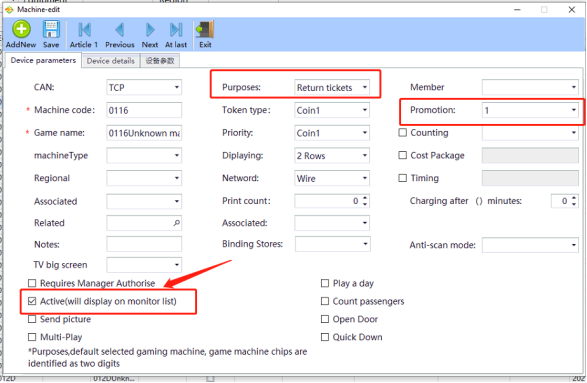Image resolution: width=587 pixels, height=383 pixels.
Task: Close the Machine-edit window
Action: 572,10
